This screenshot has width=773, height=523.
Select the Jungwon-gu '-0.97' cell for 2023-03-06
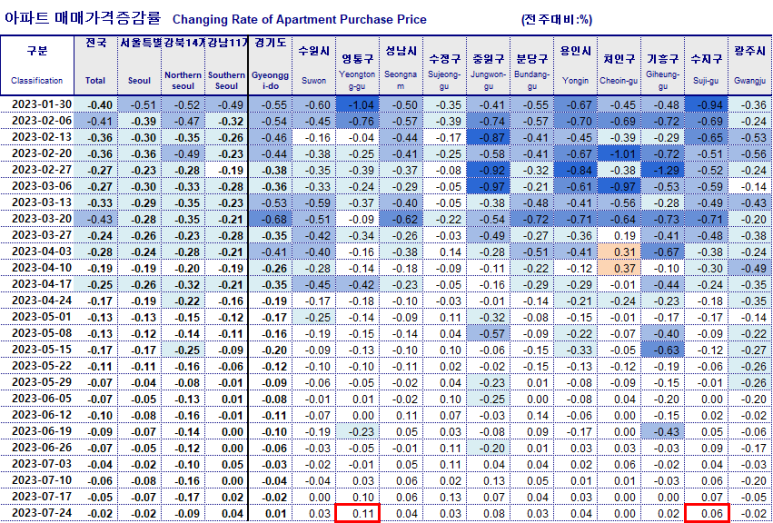tap(488, 186)
